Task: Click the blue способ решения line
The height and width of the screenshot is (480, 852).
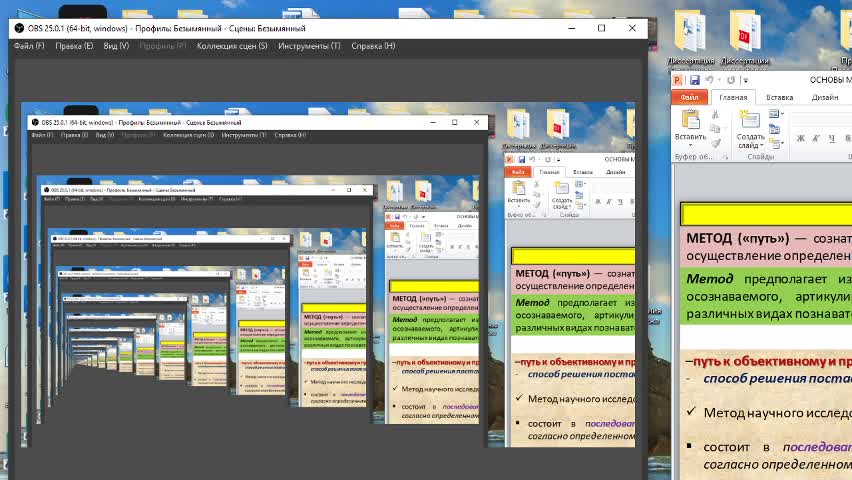Action: (777, 378)
